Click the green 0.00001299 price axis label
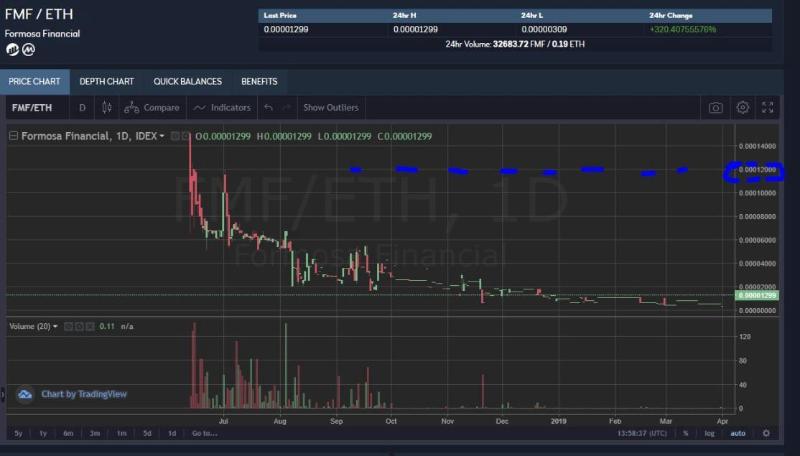The height and width of the screenshot is (456, 800). (757, 295)
